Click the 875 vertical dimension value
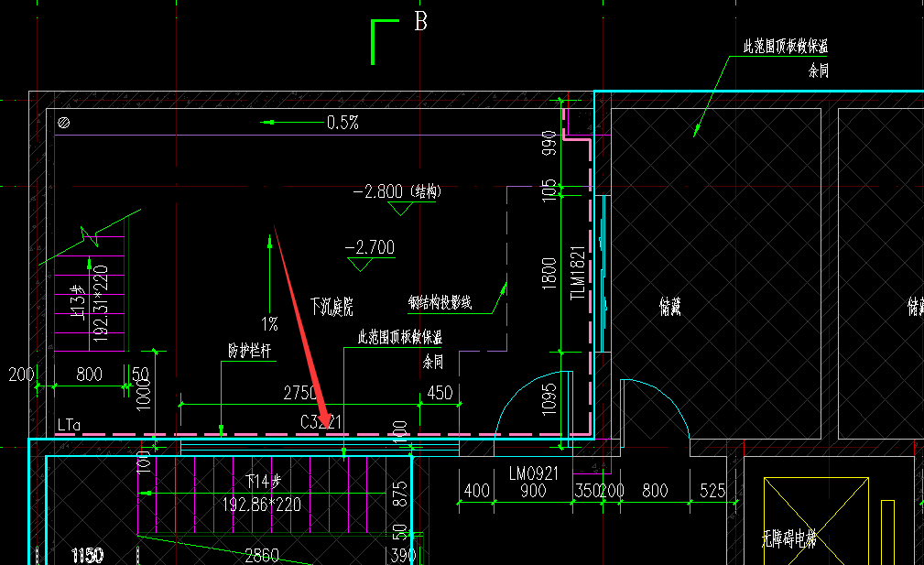924x565 pixels. click(400, 494)
